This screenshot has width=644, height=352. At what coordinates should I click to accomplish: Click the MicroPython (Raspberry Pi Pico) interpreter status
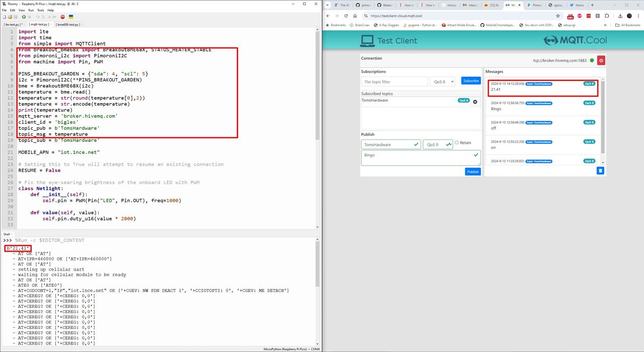tap(285, 349)
